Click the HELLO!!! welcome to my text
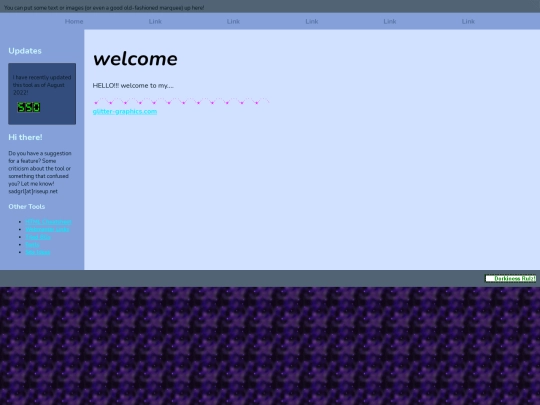The width and height of the screenshot is (540, 405). click(x=133, y=85)
